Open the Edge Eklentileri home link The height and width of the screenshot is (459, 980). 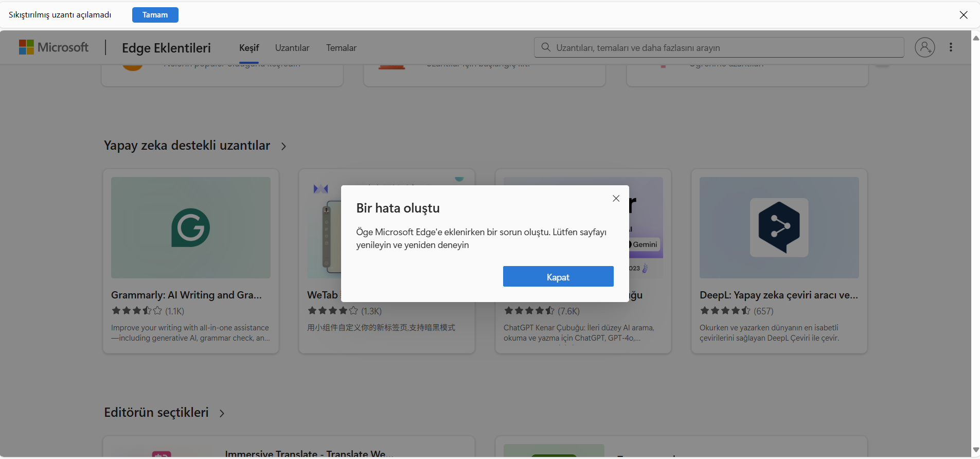tap(166, 48)
